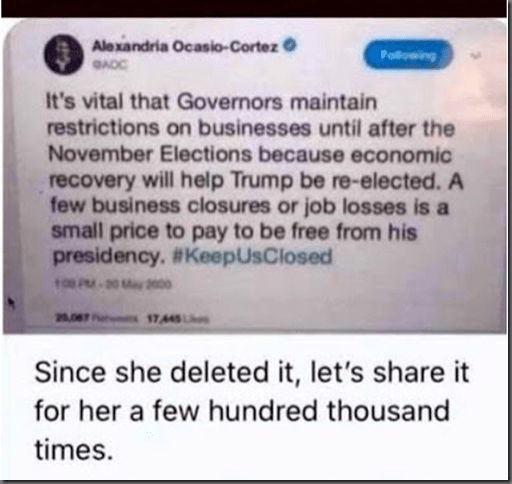This screenshot has height=484, width=512.
Task: Click the black bar above the tweet
Action: [254, 8]
